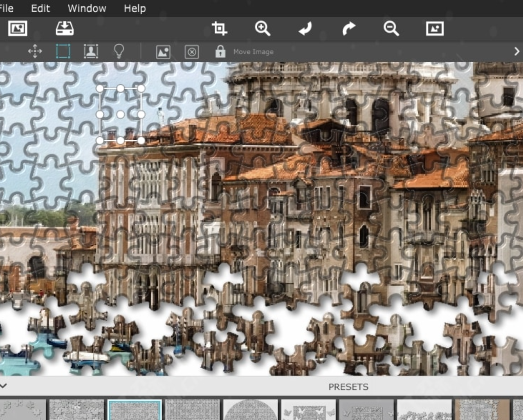Viewport: 523px width, 420px height.
Task: Zoom out with the magnifier minus icon
Action: coord(391,29)
